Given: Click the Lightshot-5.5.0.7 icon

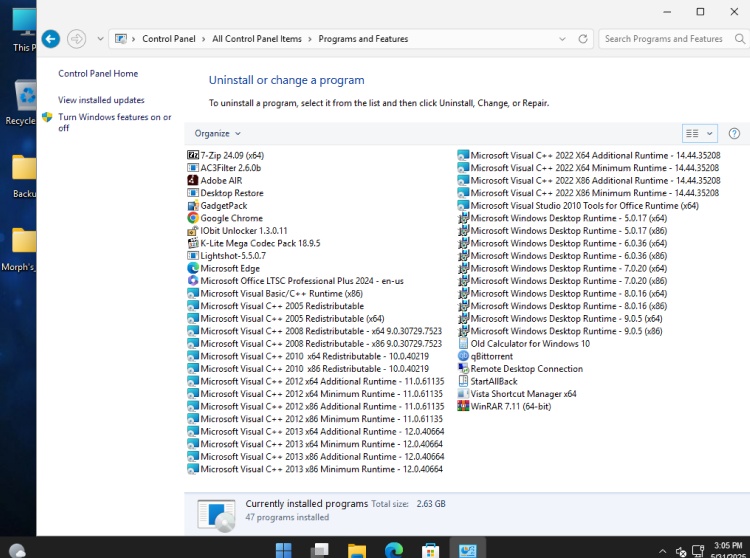Looking at the screenshot, I should 193,255.
